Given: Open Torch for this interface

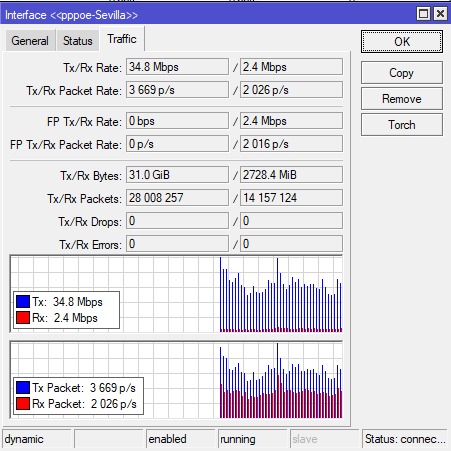Looking at the screenshot, I should tap(402, 125).
